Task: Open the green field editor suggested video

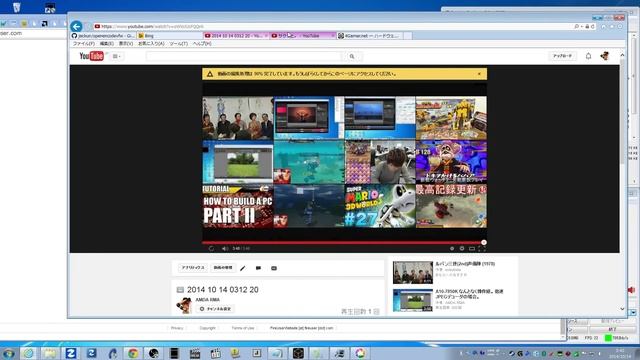Action: click(238, 162)
